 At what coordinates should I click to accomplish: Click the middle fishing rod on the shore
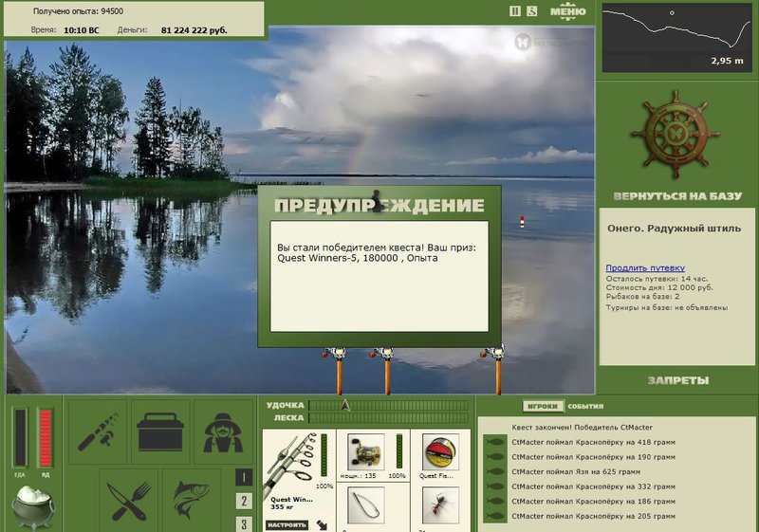(387, 372)
